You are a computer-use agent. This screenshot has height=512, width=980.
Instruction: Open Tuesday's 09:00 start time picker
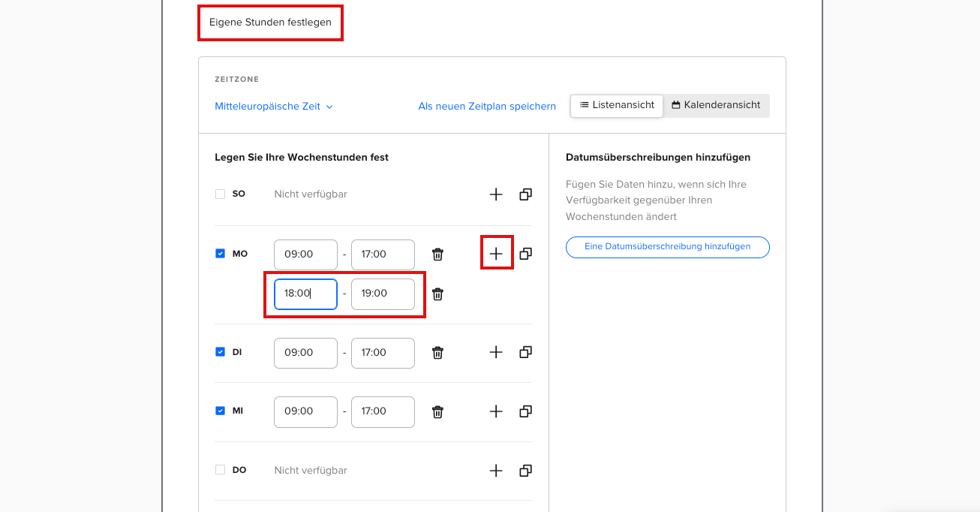305,353
